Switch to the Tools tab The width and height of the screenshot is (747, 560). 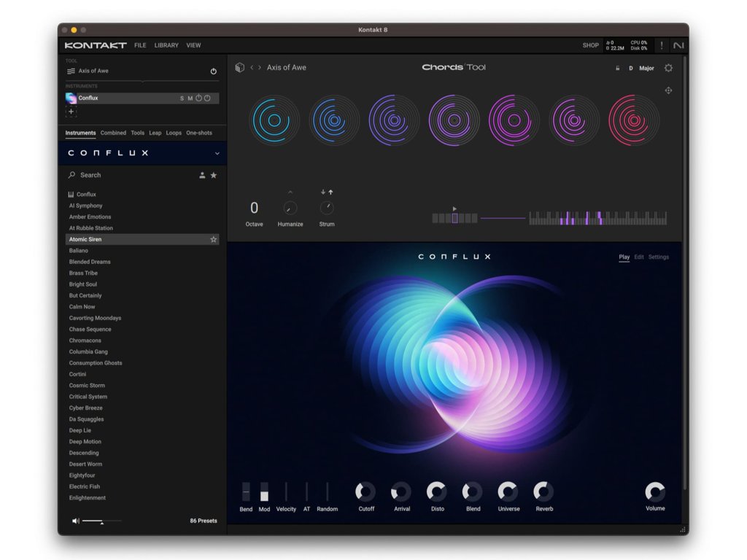(x=138, y=133)
